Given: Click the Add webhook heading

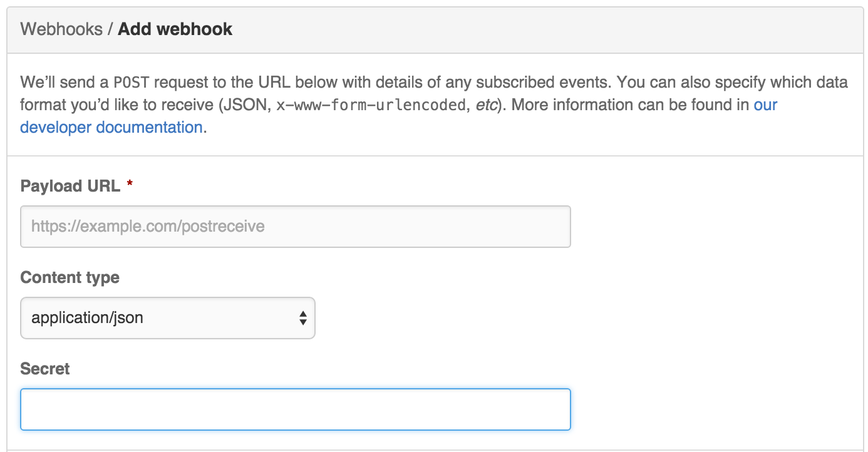Looking at the screenshot, I should [175, 29].
